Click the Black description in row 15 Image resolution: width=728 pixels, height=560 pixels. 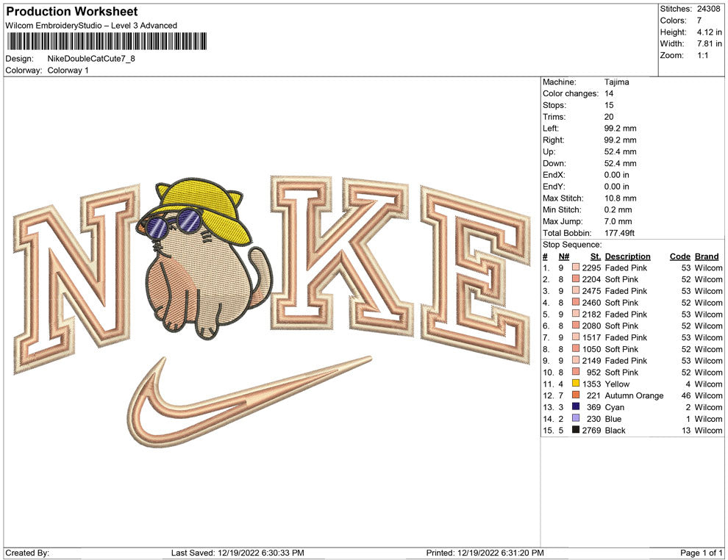click(x=615, y=430)
